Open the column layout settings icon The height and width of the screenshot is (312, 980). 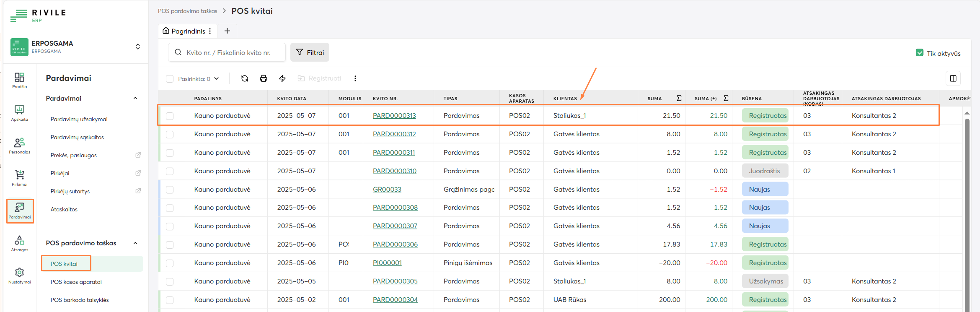click(953, 78)
